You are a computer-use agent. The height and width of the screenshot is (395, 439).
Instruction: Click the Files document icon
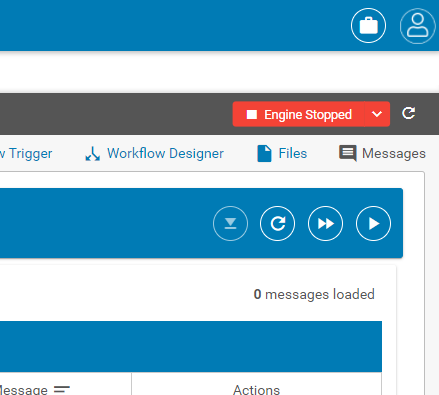coord(264,154)
